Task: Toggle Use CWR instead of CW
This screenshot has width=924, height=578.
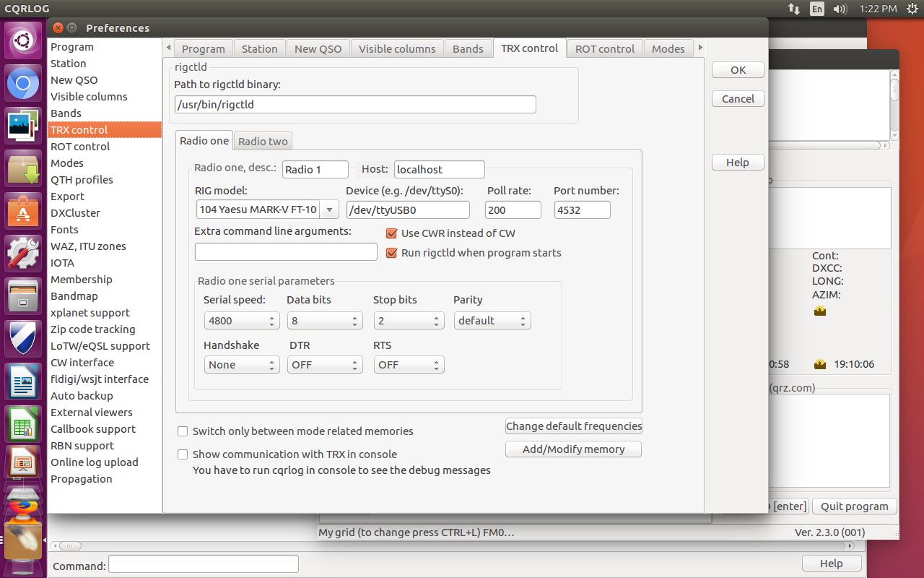Action: pos(392,233)
